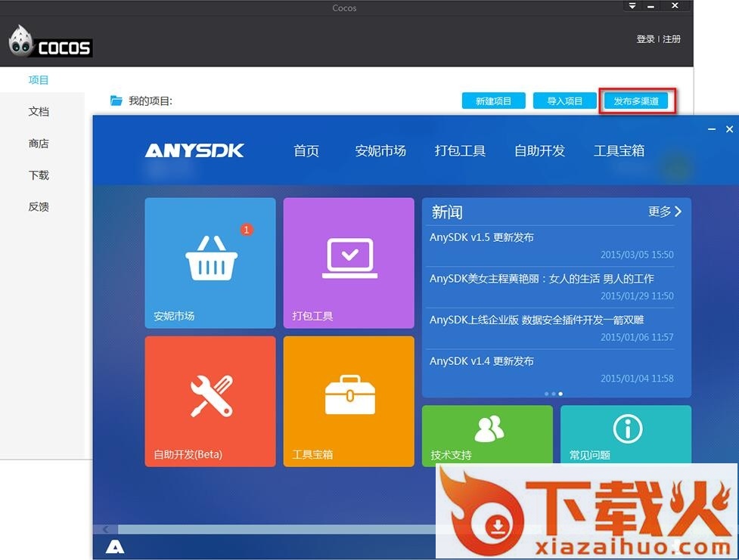Viewport: 739px width, 560px height.
Task: Expand the title bar dropdown arrow
Action: tap(632, 6)
